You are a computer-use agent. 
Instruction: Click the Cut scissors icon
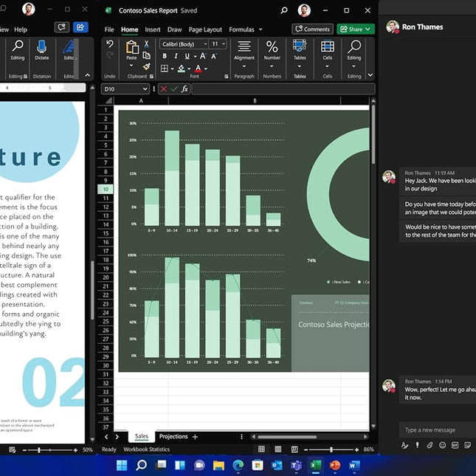[146, 44]
